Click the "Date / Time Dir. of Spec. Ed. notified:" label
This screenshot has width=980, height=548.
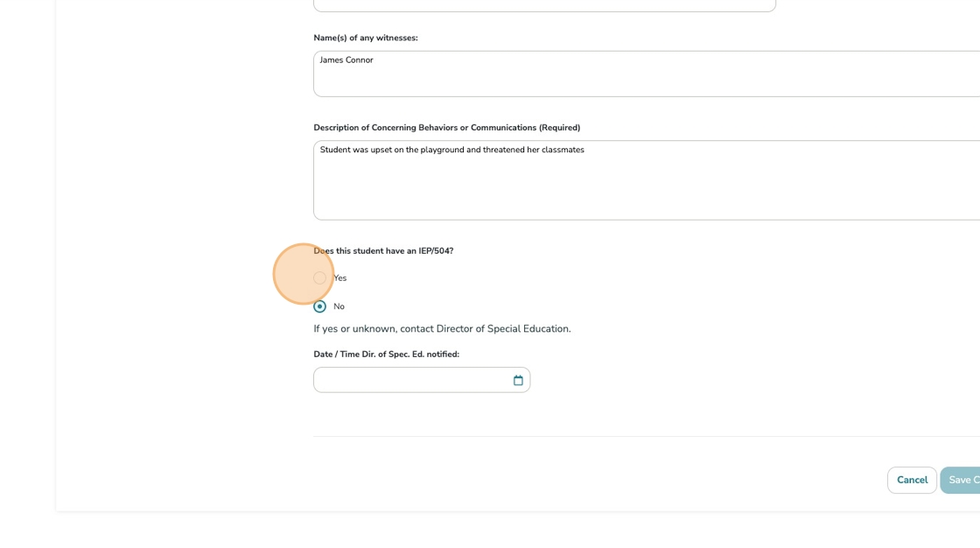(x=386, y=355)
